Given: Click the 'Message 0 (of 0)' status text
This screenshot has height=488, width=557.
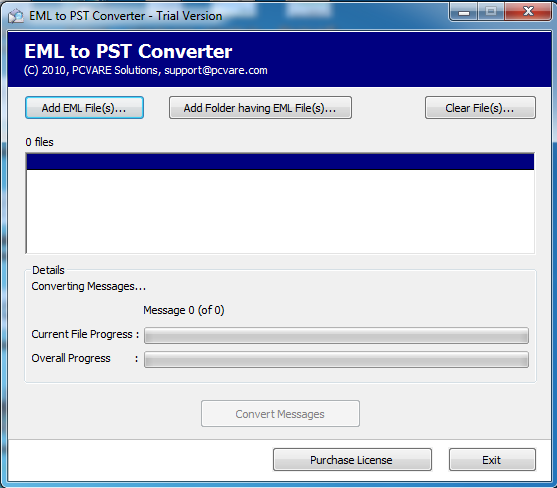Looking at the screenshot, I should tap(184, 310).
